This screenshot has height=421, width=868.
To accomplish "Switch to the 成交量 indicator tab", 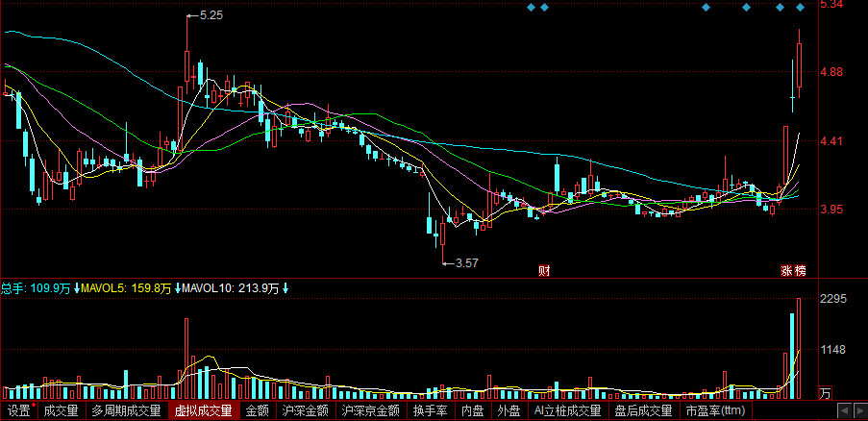I will [61, 411].
